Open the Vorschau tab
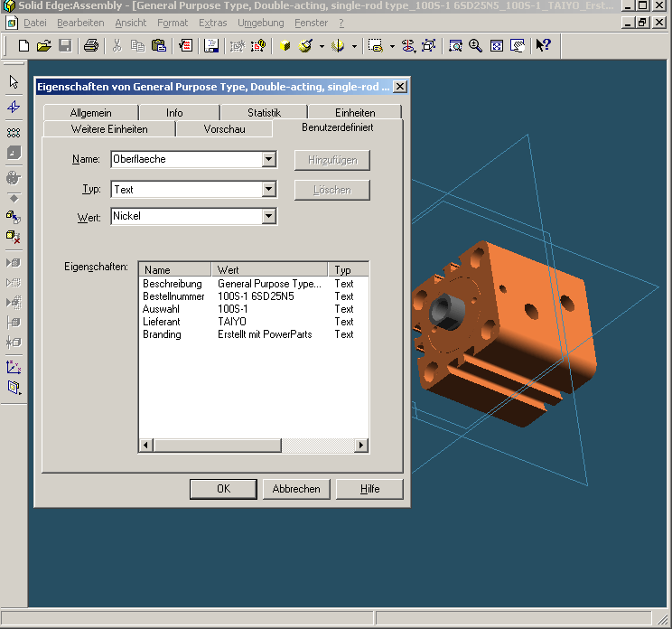672x629 pixels. 224,129
